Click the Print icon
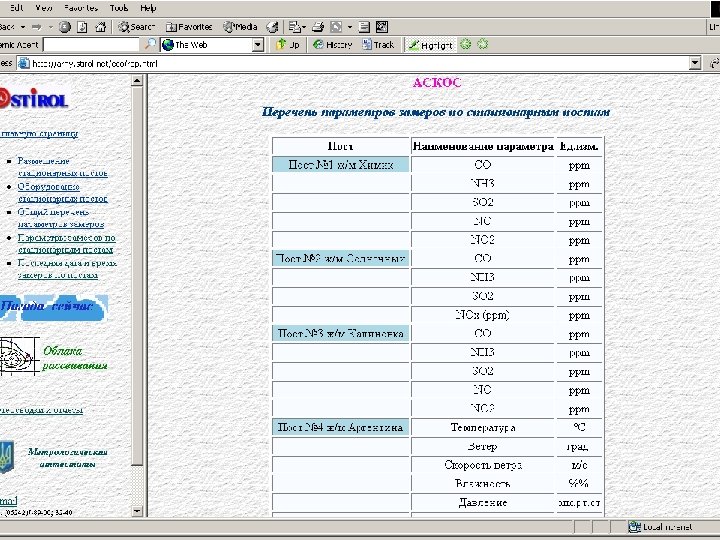This screenshot has width=720, height=540. click(x=318, y=27)
